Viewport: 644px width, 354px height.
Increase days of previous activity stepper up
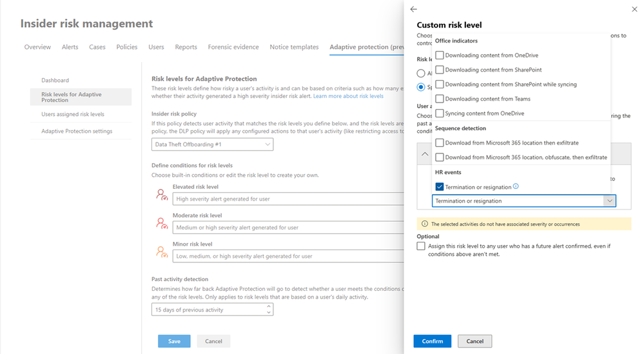click(269, 306)
